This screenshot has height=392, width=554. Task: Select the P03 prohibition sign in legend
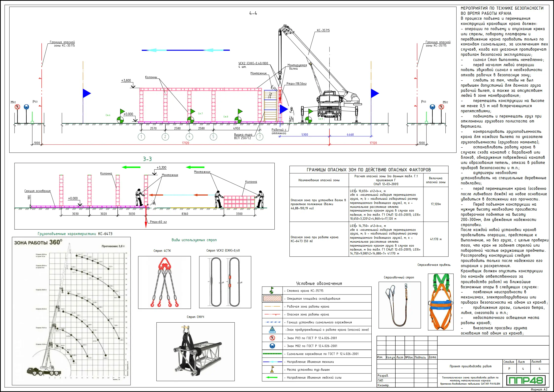click(272, 338)
